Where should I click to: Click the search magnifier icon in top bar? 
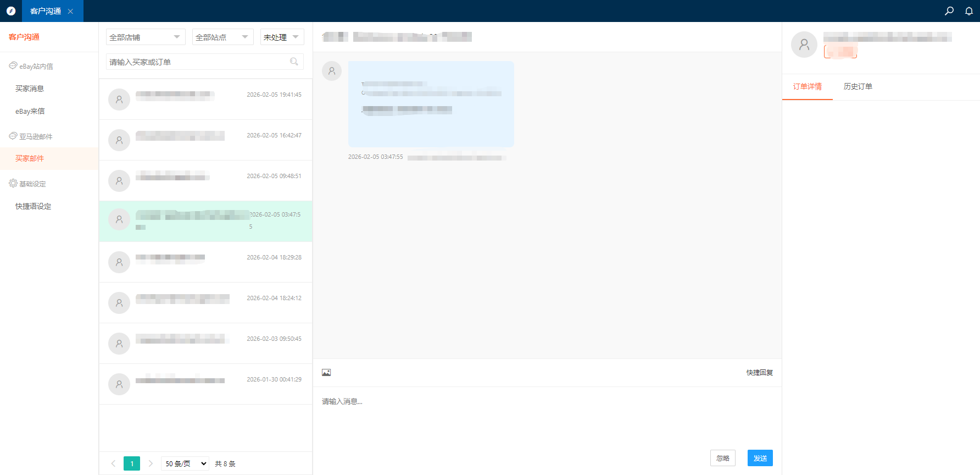(x=949, y=11)
